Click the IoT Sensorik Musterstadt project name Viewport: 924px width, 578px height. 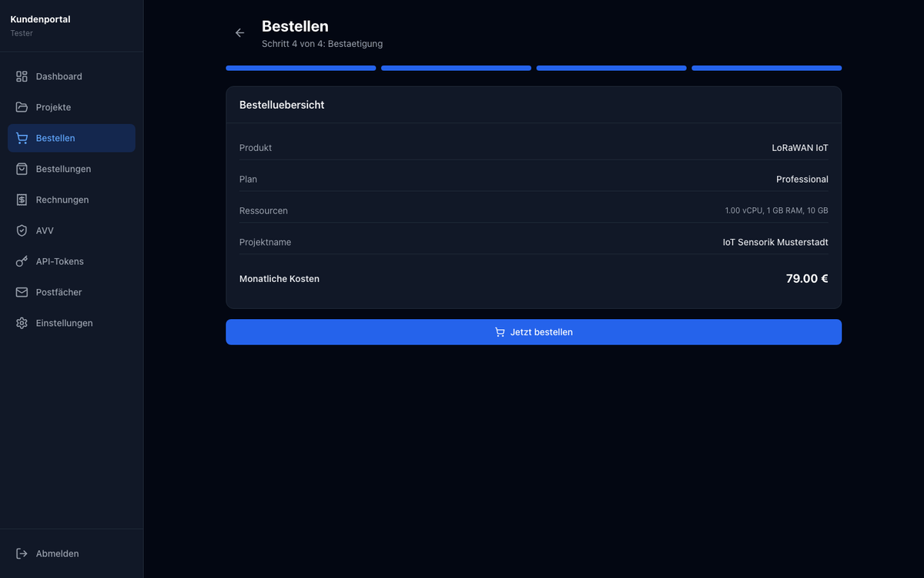[775, 242]
